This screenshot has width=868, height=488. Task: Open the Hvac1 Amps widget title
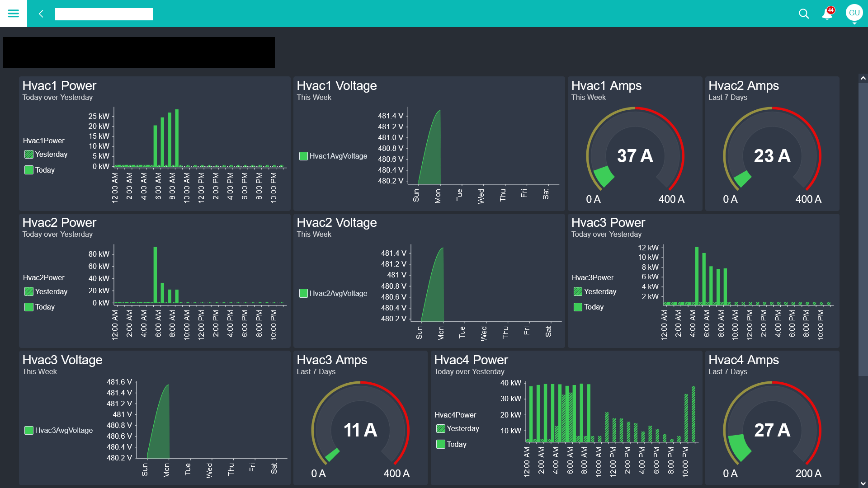point(606,86)
